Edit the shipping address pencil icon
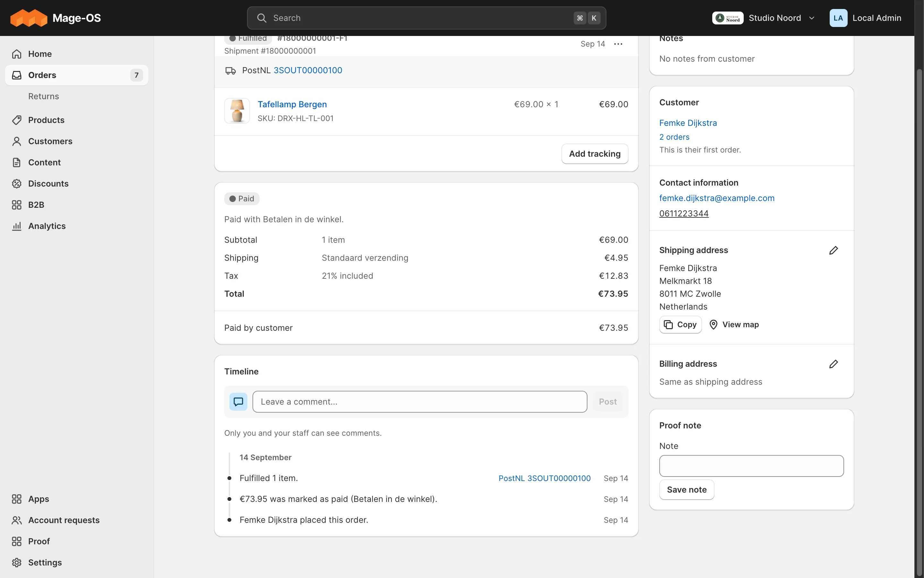 pos(834,250)
